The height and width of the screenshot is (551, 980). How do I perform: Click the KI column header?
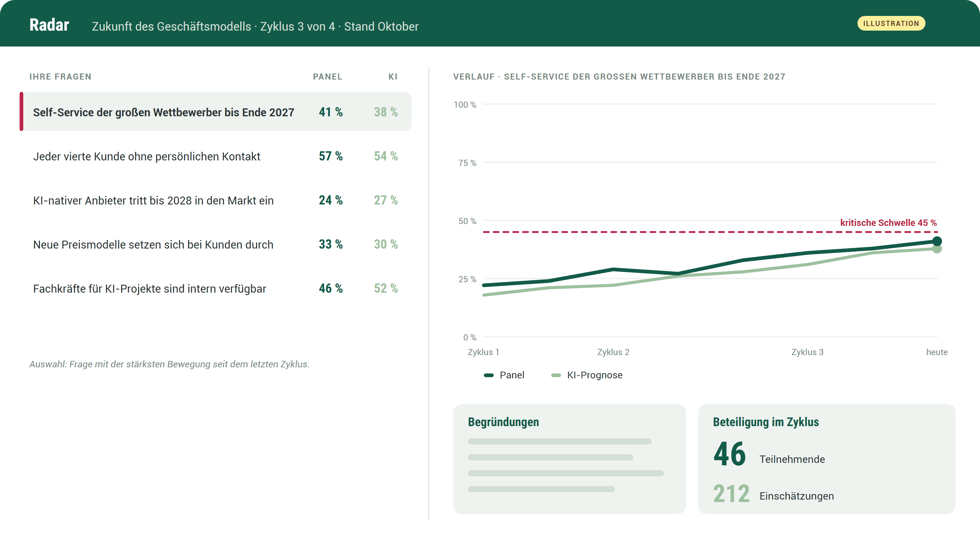click(393, 77)
